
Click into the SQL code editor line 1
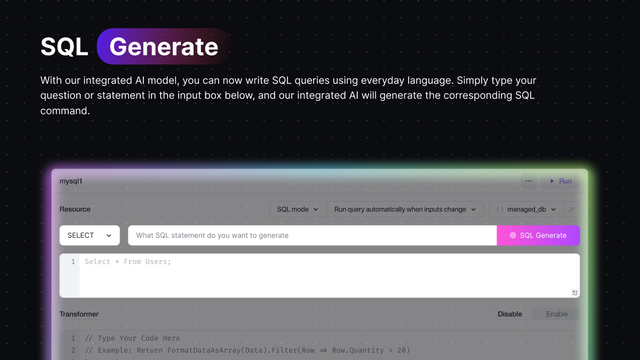pyautogui.click(x=329, y=262)
